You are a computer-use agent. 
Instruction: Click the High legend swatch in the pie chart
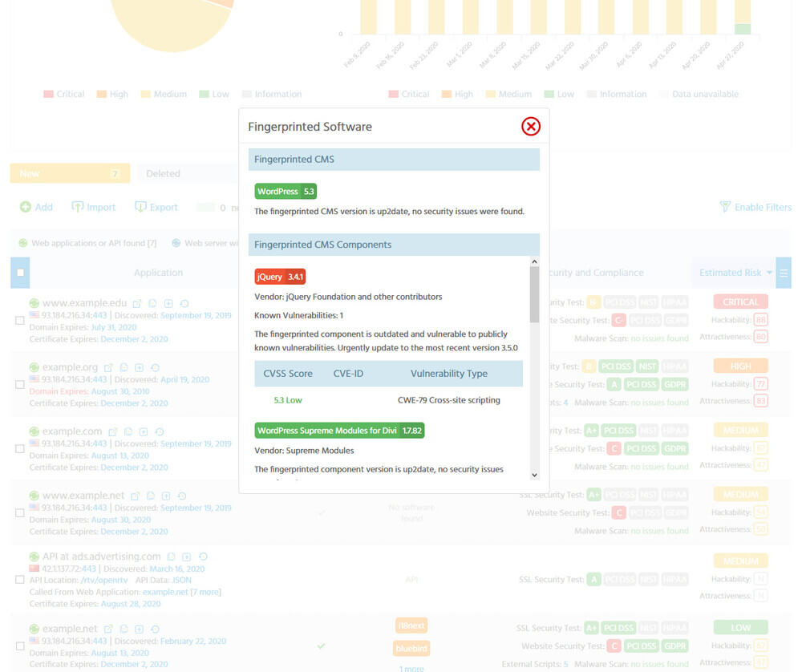(101, 94)
